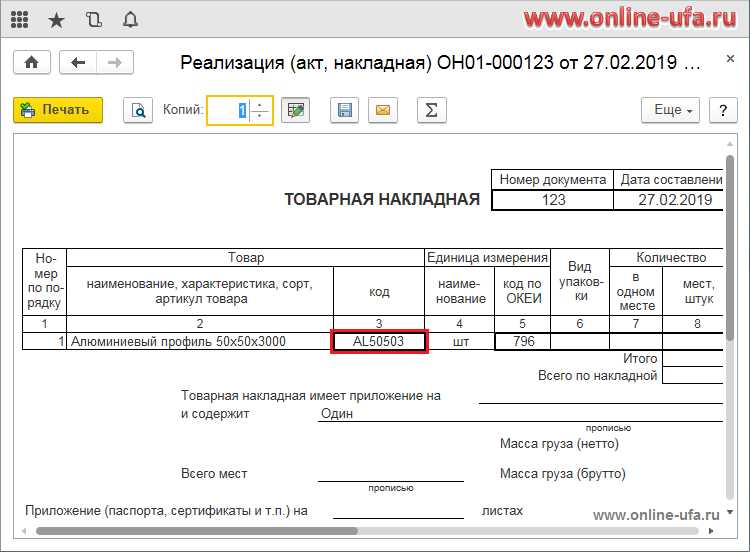The width and height of the screenshot is (750, 552).
Task: Save document with floppy disk icon
Action: pos(345,110)
